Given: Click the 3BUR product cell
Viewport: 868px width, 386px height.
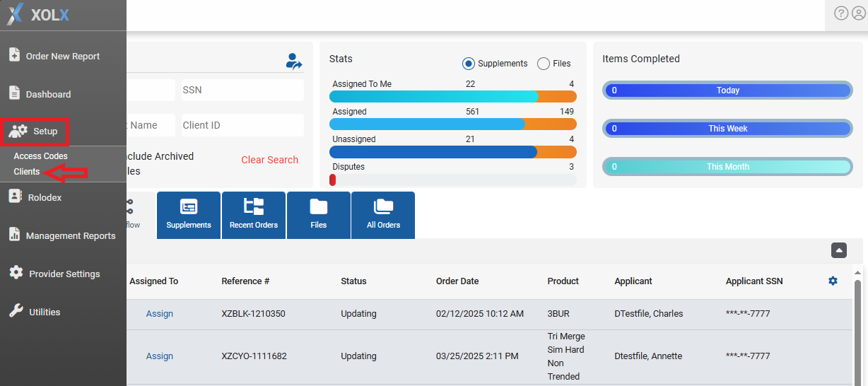Looking at the screenshot, I should pos(560,314).
